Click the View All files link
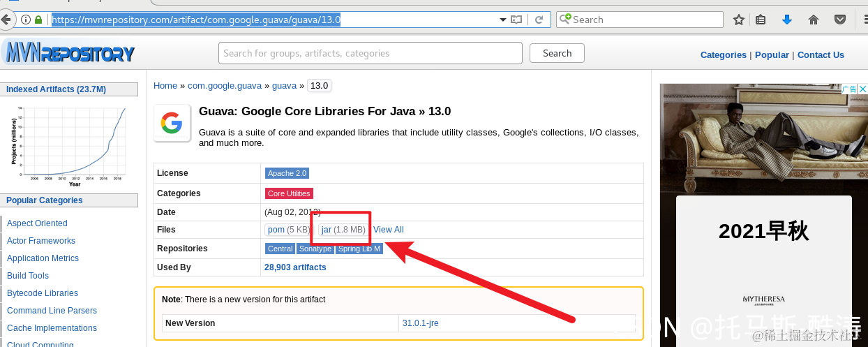The height and width of the screenshot is (347, 868). (389, 230)
